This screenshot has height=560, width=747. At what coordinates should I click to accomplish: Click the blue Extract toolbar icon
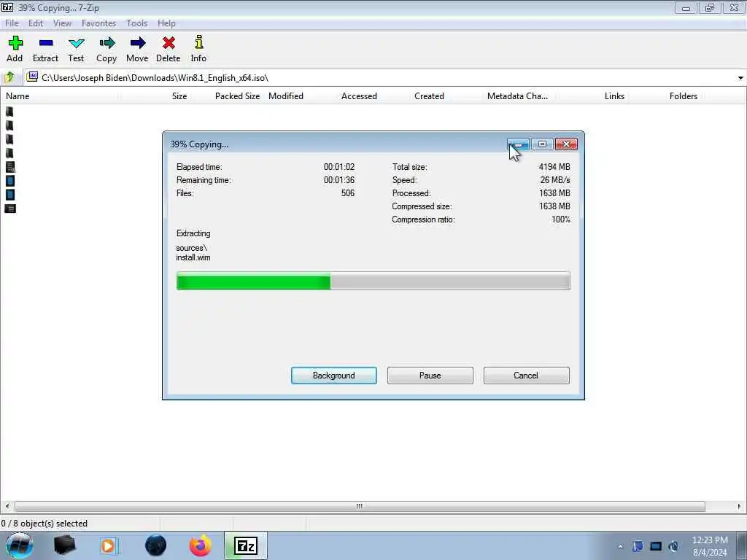pyautogui.click(x=46, y=43)
